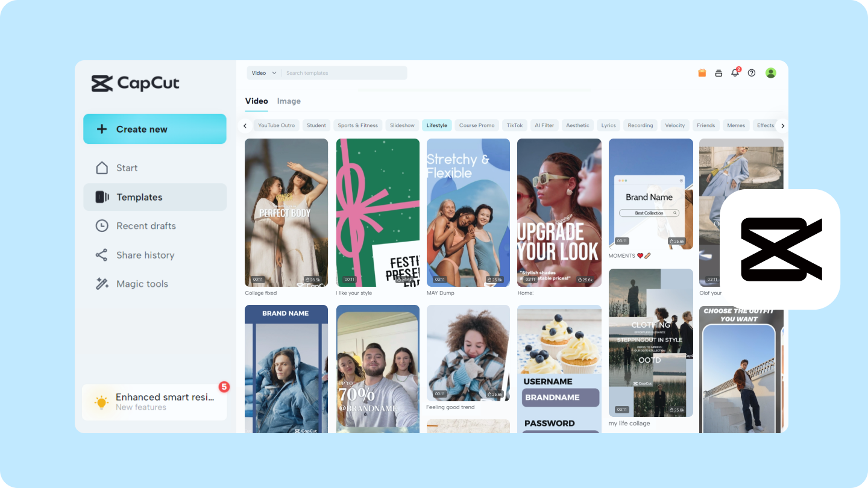
Task: Open the Enhanced smart resize notice
Action: click(x=154, y=401)
